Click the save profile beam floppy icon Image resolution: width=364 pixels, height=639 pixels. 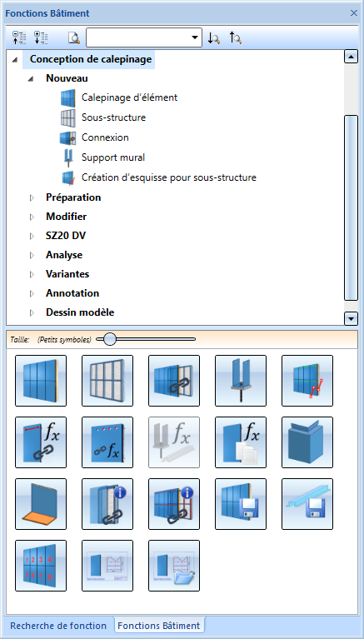307,504
